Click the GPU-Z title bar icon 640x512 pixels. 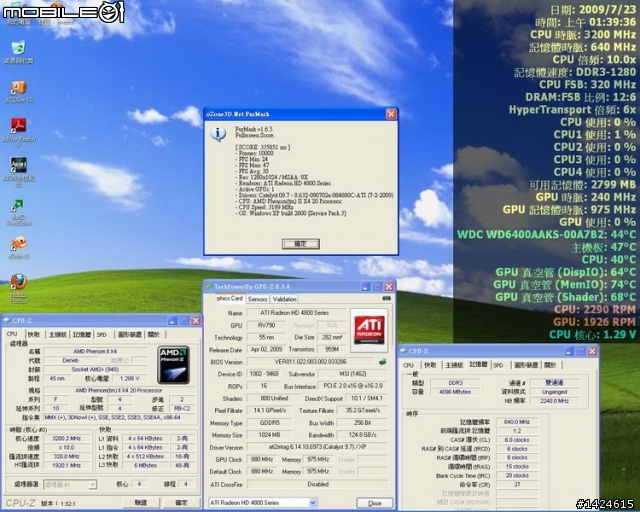pyautogui.click(x=209, y=287)
